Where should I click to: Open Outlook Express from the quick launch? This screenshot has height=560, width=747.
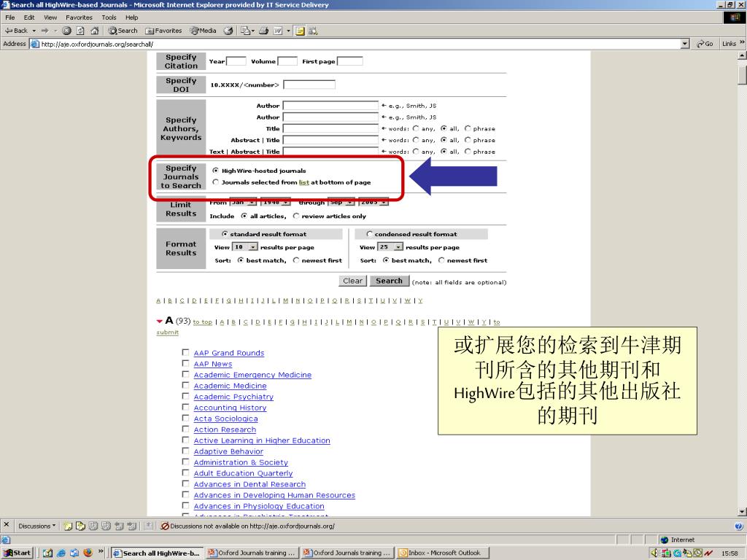pyautogui.click(x=74, y=553)
